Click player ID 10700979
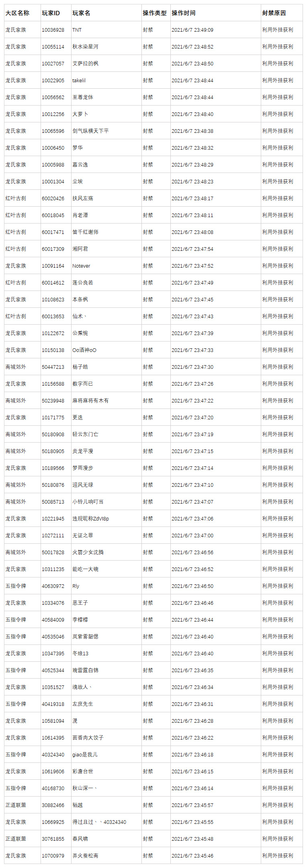This screenshot has width=307, height=868. [53, 856]
